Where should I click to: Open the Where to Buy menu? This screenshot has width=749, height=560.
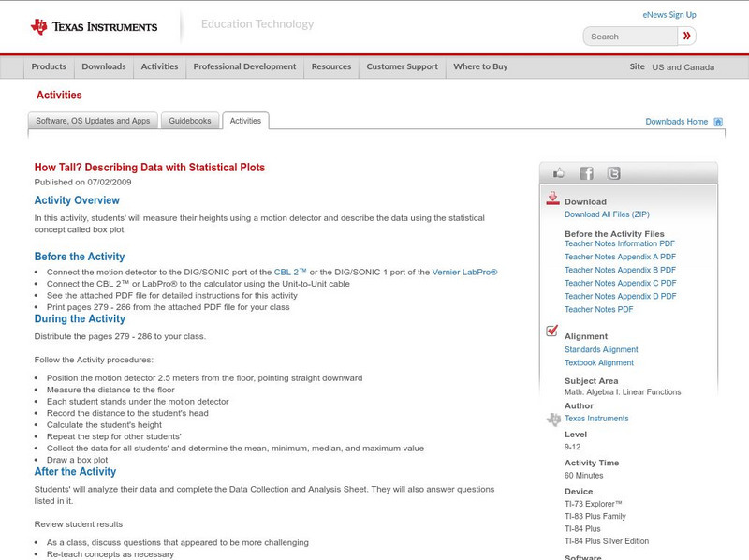pyautogui.click(x=480, y=66)
